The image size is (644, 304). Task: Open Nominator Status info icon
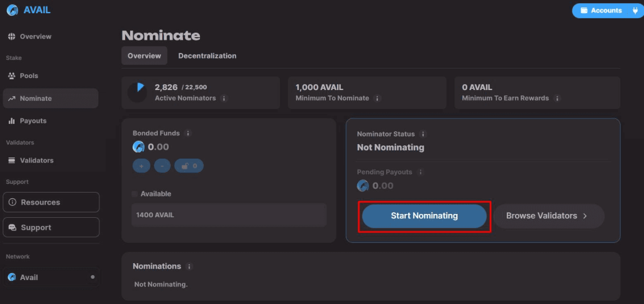coord(423,134)
